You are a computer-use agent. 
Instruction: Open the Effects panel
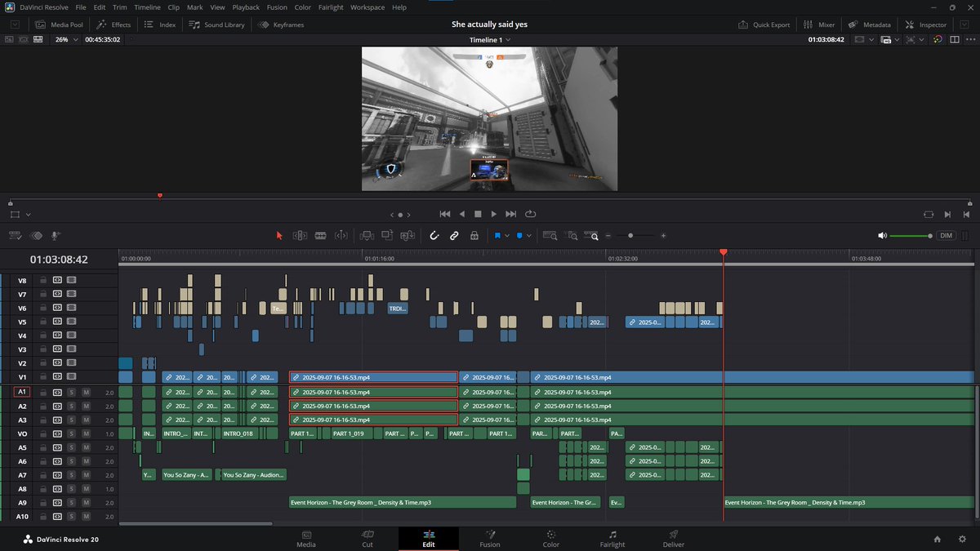114,24
